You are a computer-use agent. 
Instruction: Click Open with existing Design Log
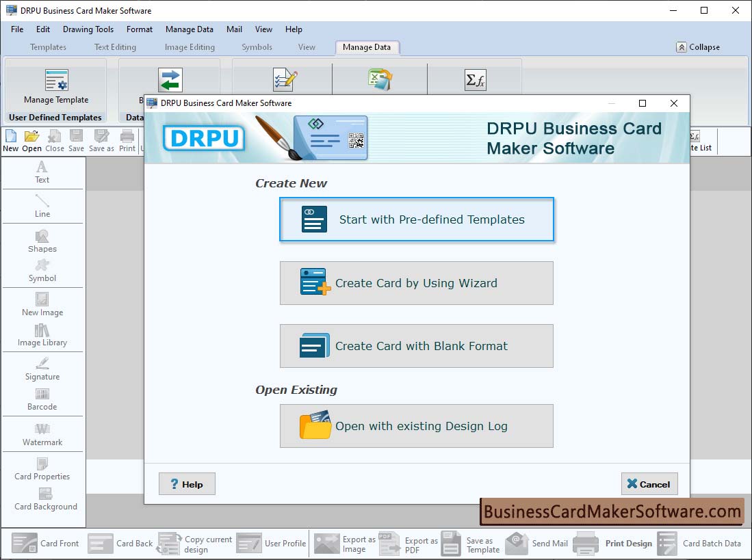tap(416, 426)
